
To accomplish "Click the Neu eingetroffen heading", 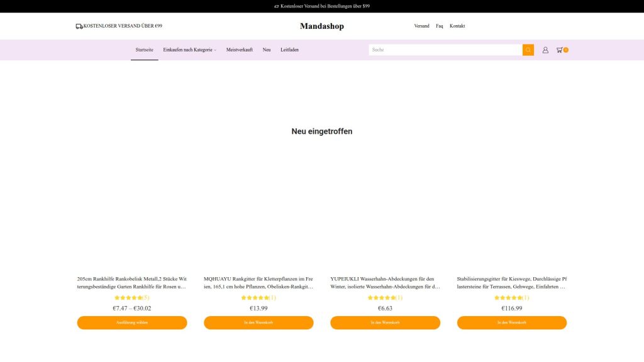I will pyautogui.click(x=321, y=131).
